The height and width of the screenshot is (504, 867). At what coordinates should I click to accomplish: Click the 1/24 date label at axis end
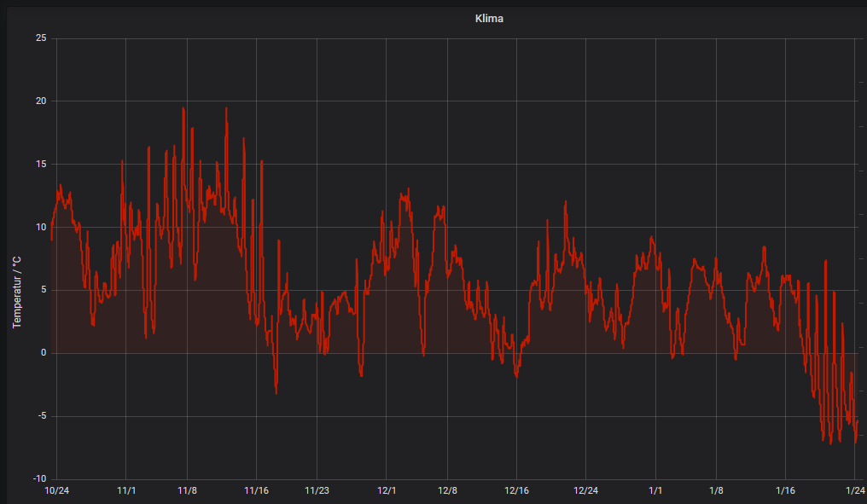coord(854,490)
